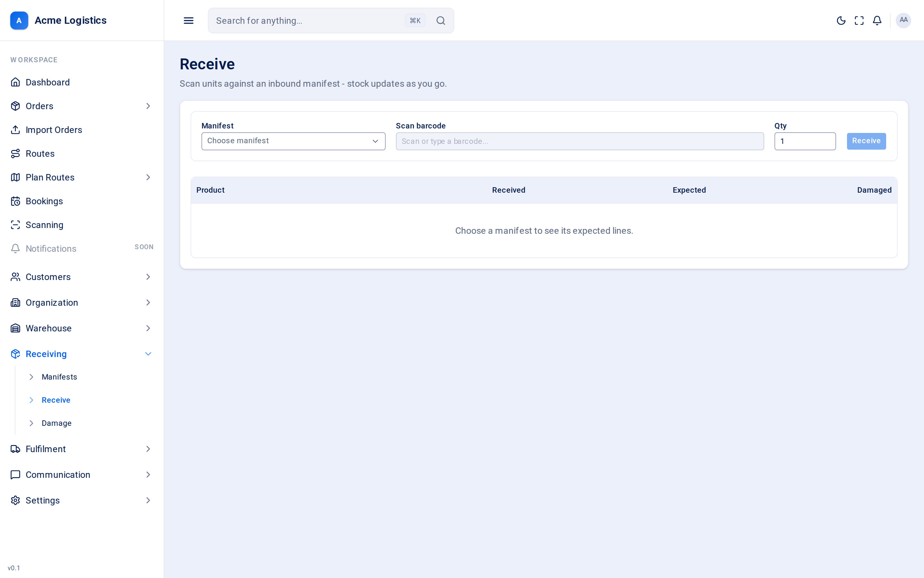This screenshot has height=578, width=924.
Task: Click the Plan Routes map icon
Action: [x=15, y=177]
